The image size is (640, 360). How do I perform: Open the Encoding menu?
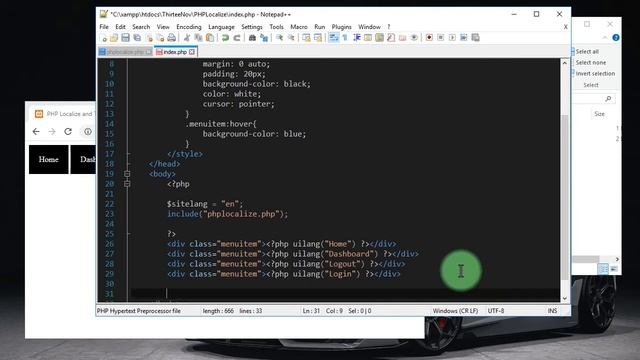pyautogui.click(x=189, y=27)
